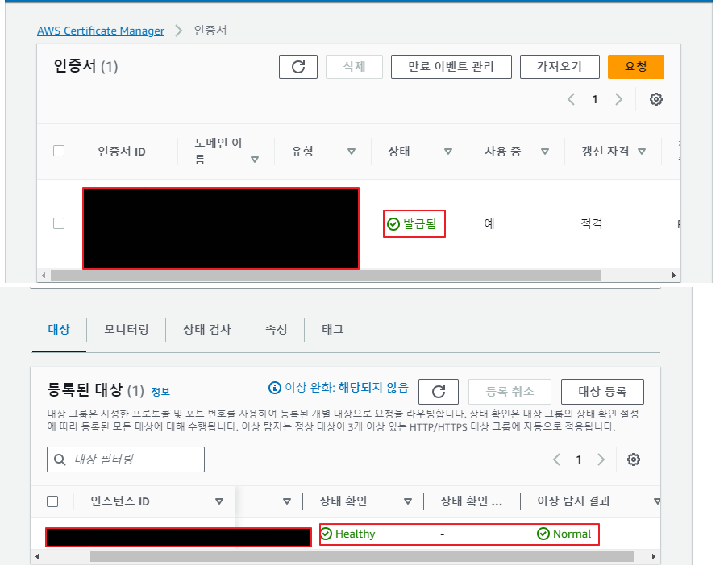Image resolution: width=728 pixels, height=574 pixels.
Task: Open the 태그 tab
Action: pyautogui.click(x=333, y=329)
